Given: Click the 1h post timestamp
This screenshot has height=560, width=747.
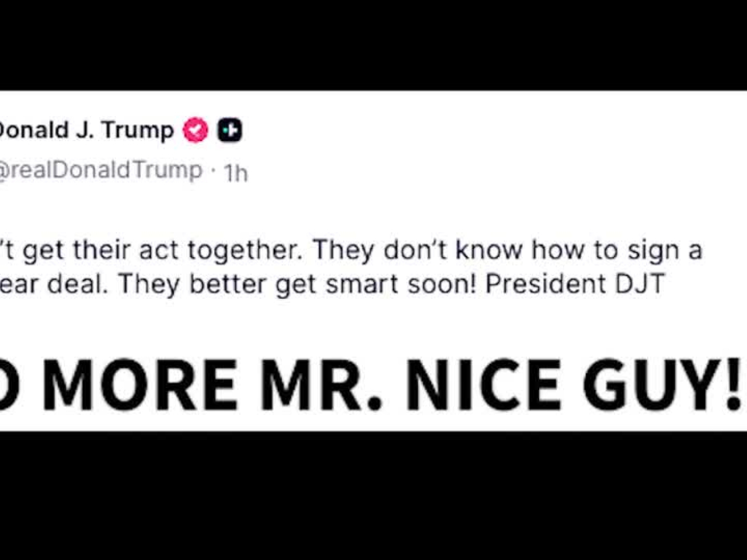Looking at the screenshot, I should (x=236, y=173).
